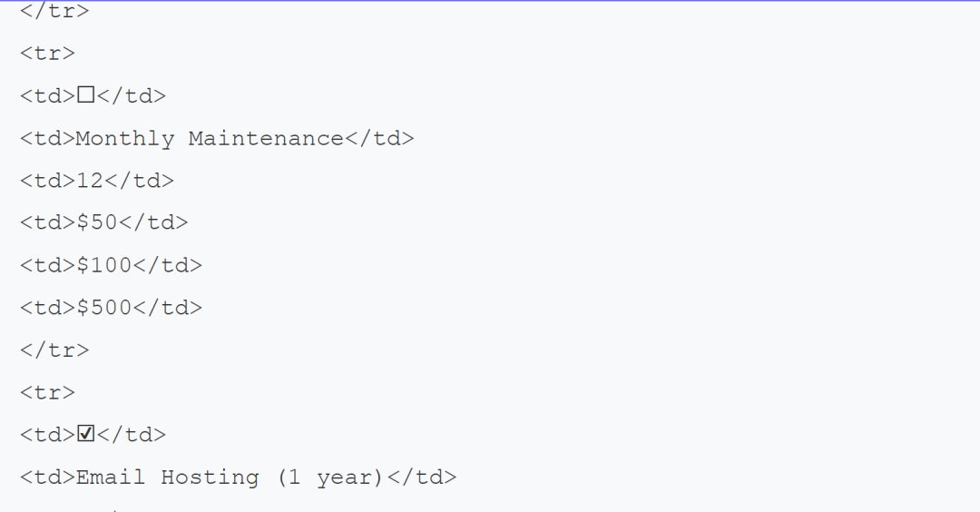Click the </tr> tag below the $500 line

[x=54, y=350]
